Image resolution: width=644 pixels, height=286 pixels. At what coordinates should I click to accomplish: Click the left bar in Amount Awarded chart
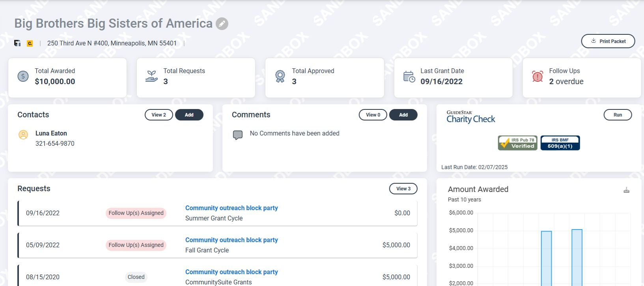[x=546, y=258]
